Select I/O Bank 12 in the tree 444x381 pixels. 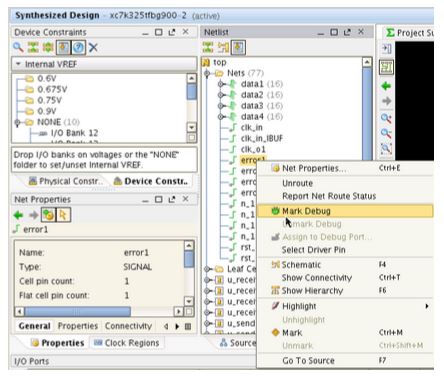(74, 133)
